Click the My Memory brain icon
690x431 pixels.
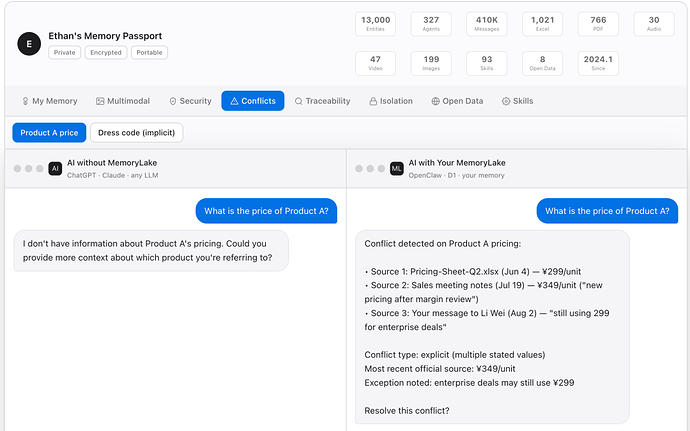pos(26,101)
